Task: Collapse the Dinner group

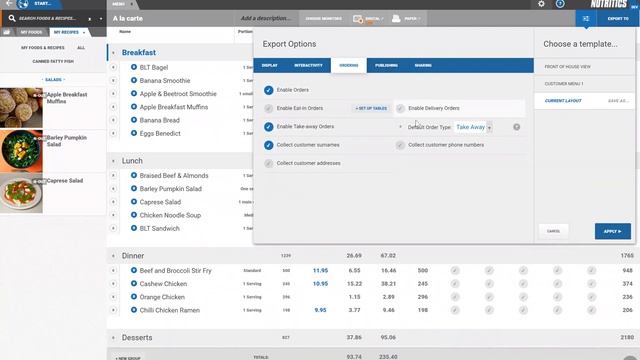Action: [x=113, y=256]
